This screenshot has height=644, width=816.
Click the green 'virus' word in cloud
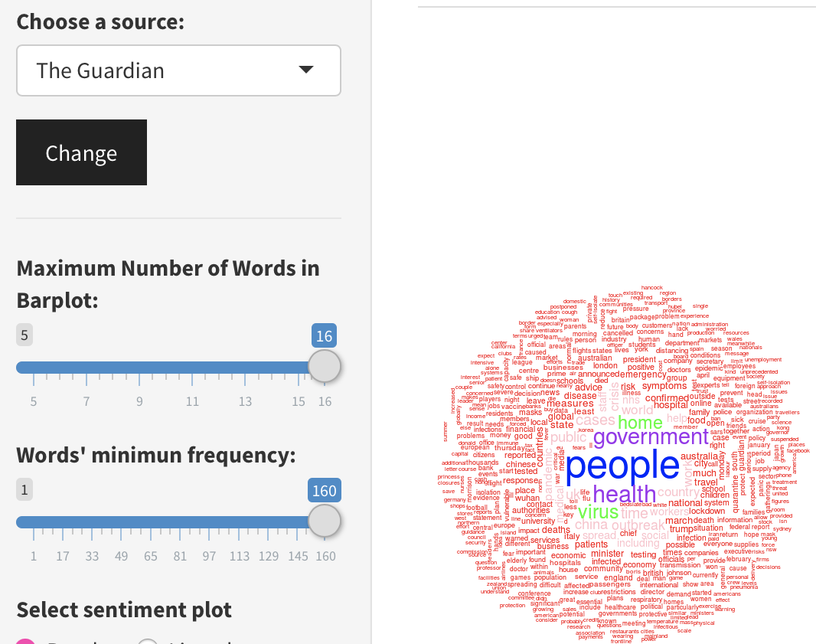(598, 512)
